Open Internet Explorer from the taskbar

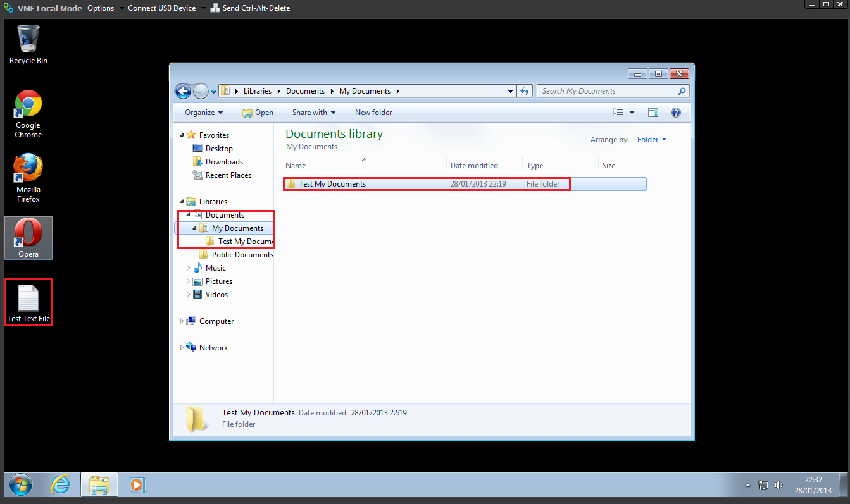point(61,485)
